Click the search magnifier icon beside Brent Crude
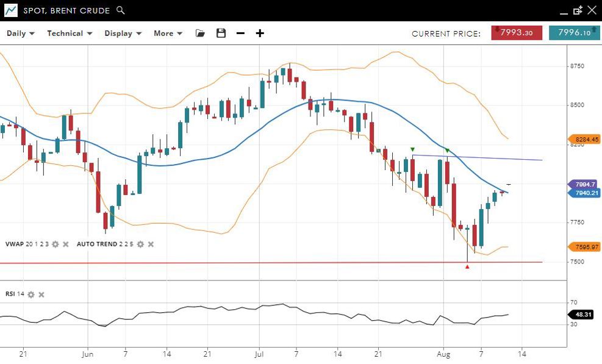Screen dimensions: 602x364 (x=121, y=10)
